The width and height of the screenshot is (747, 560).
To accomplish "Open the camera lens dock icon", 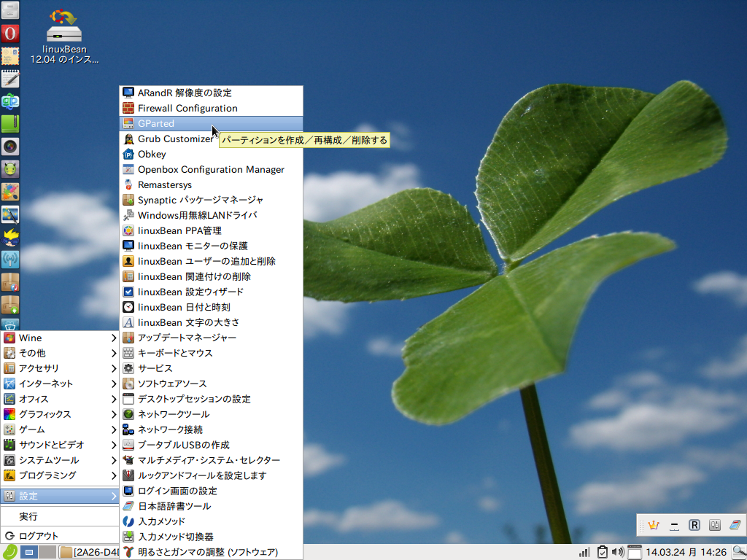I will (x=10, y=146).
